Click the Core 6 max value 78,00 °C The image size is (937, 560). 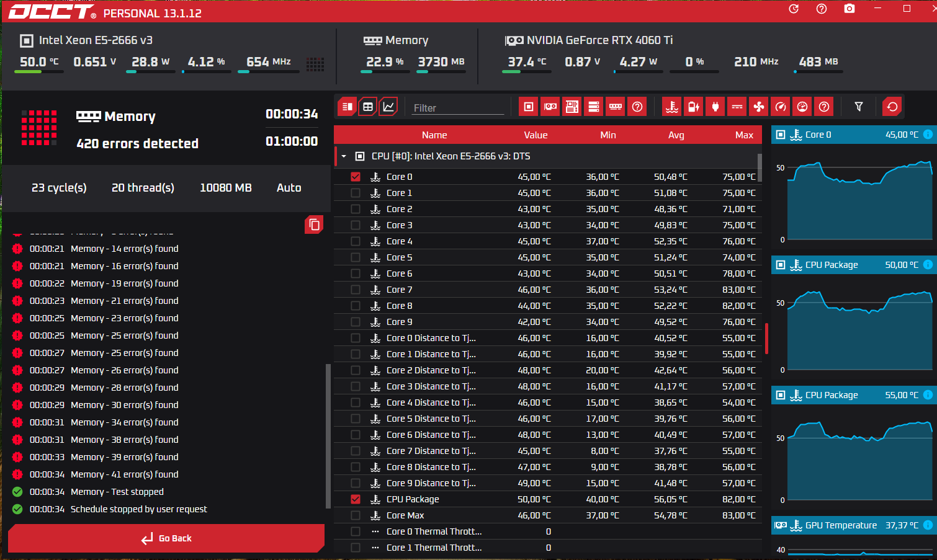tap(738, 273)
